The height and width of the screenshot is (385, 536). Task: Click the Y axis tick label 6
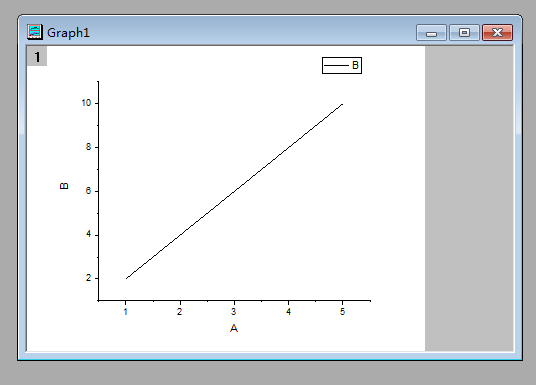(89, 191)
